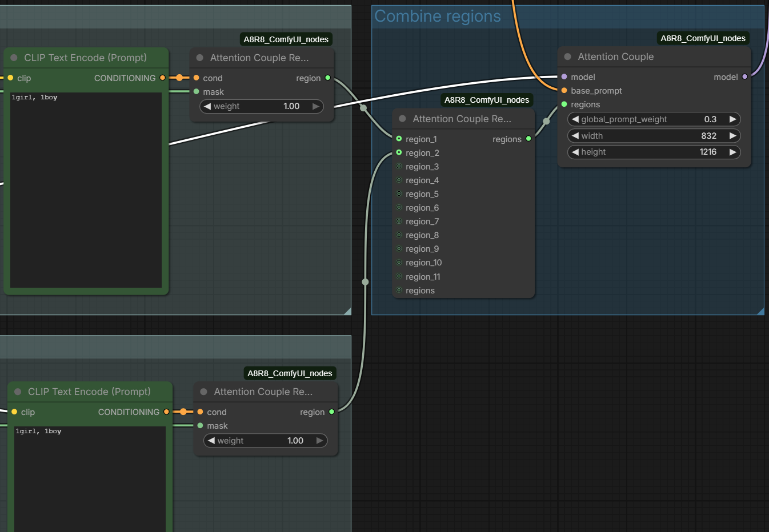
Task: Click the global_prompt_weight value 0.3
Action: [x=710, y=119]
